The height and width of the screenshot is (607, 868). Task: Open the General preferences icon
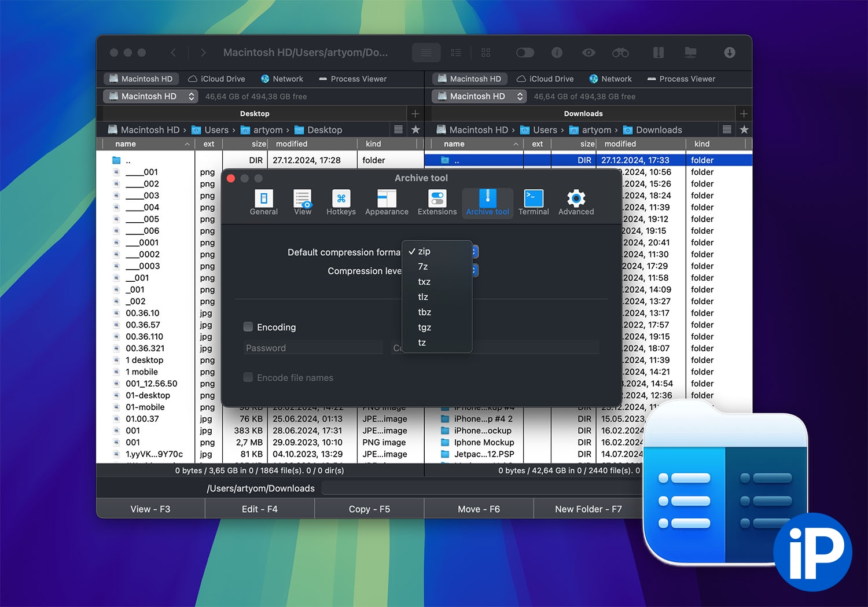263,203
